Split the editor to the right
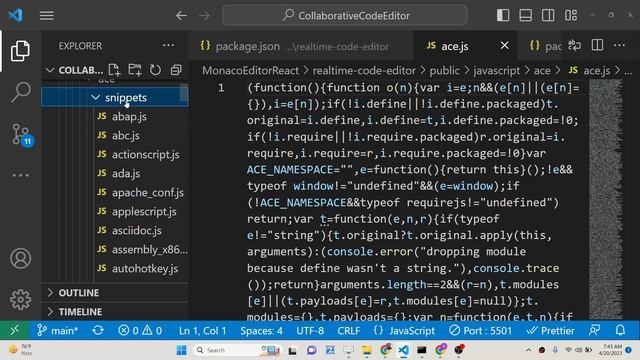 tap(597, 45)
